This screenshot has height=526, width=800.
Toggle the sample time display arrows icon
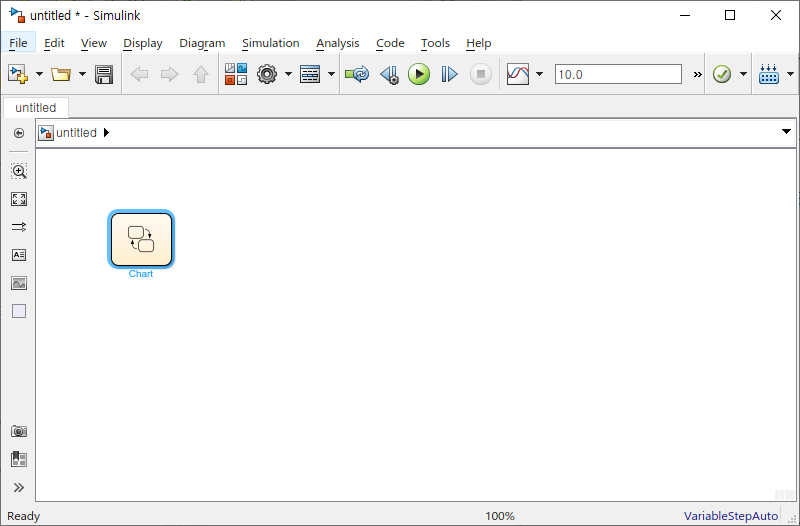tap(19, 227)
